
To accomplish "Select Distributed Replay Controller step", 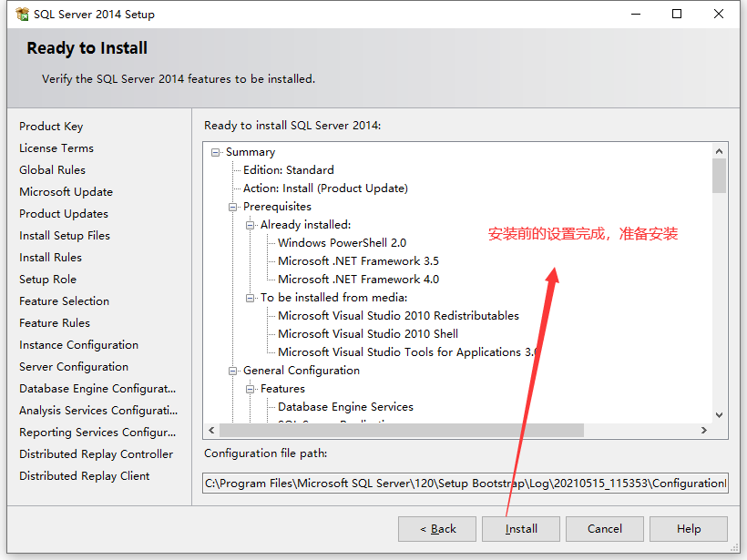I will coord(97,454).
